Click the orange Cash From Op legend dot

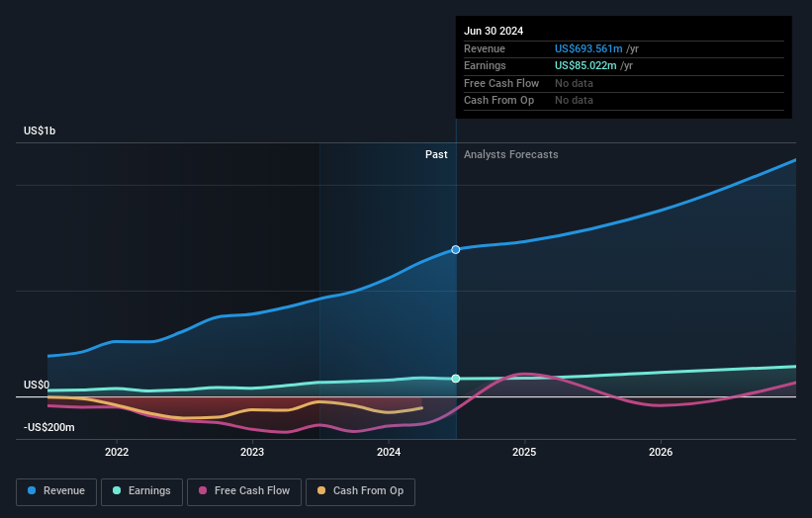pos(321,490)
